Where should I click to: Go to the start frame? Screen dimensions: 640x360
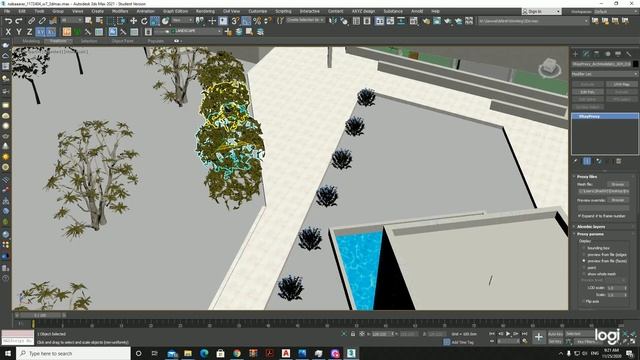(492, 334)
